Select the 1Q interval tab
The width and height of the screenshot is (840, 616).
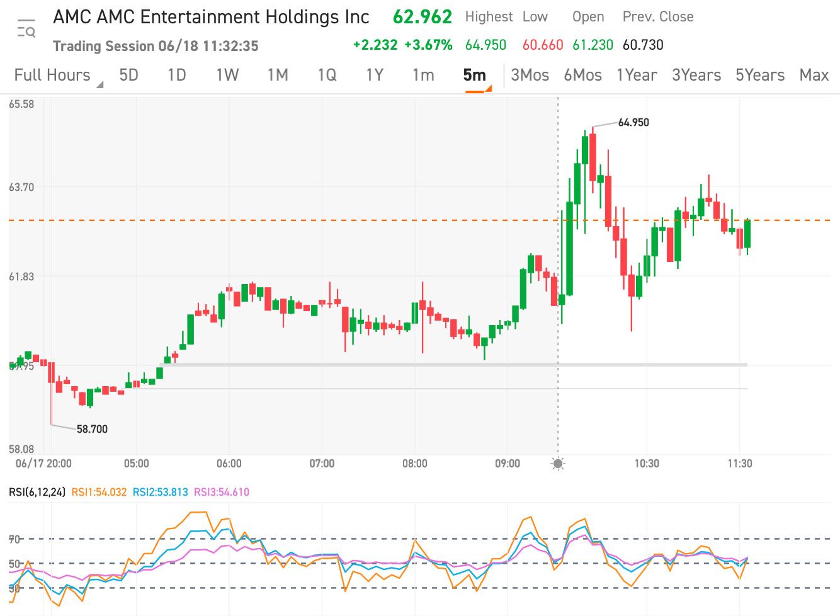(327, 75)
